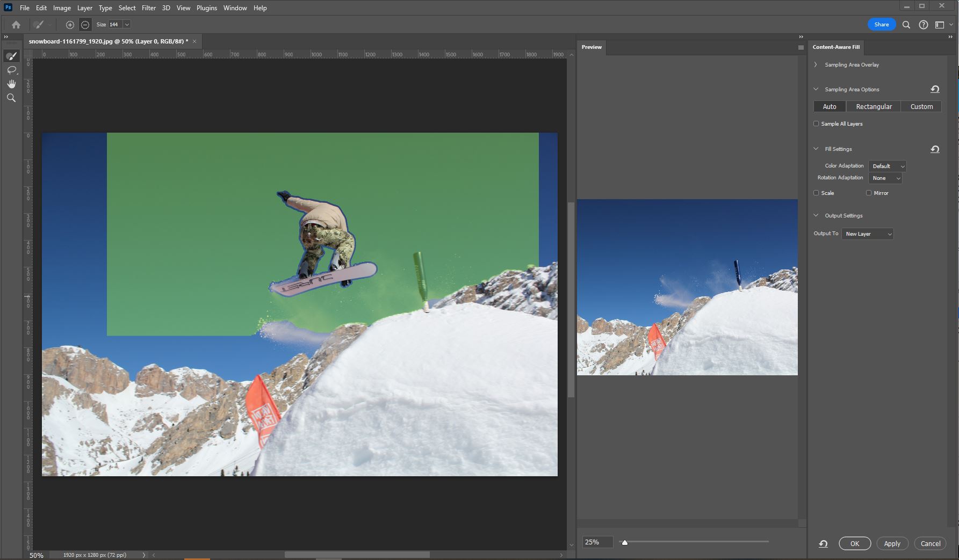
Task: Open the Layer menu
Action: tap(85, 8)
